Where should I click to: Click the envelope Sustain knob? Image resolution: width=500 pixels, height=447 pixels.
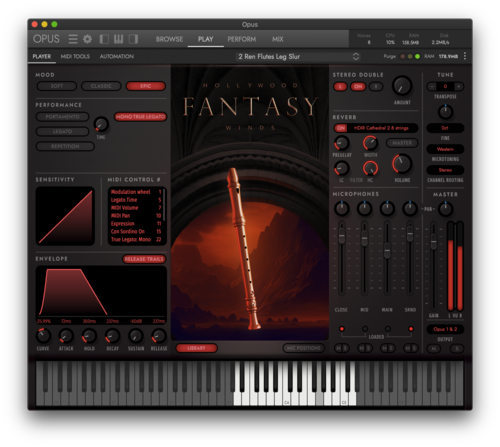tap(136, 336)
